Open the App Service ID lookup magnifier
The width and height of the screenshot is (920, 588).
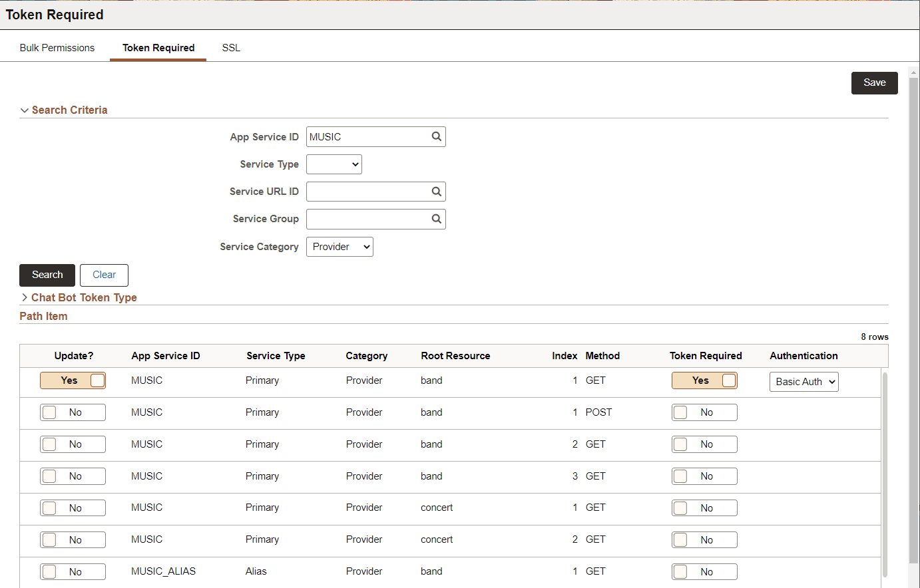click(436, 136)
